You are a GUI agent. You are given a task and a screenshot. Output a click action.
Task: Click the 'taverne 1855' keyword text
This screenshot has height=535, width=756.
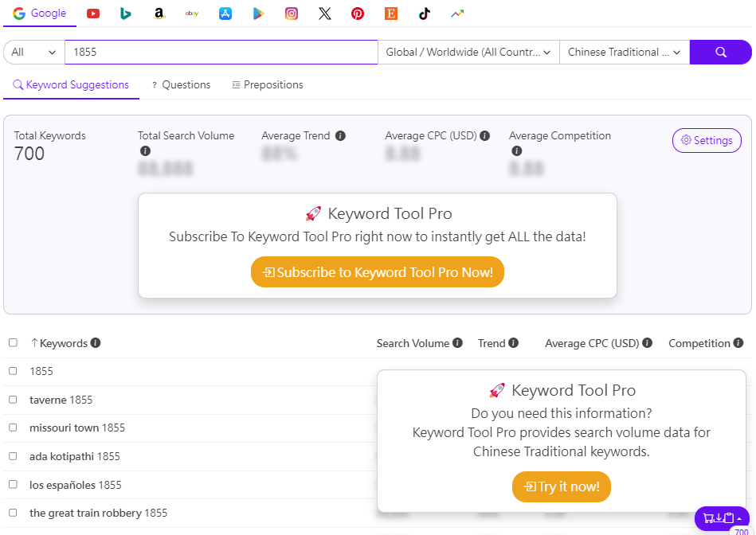coord(61,400)
